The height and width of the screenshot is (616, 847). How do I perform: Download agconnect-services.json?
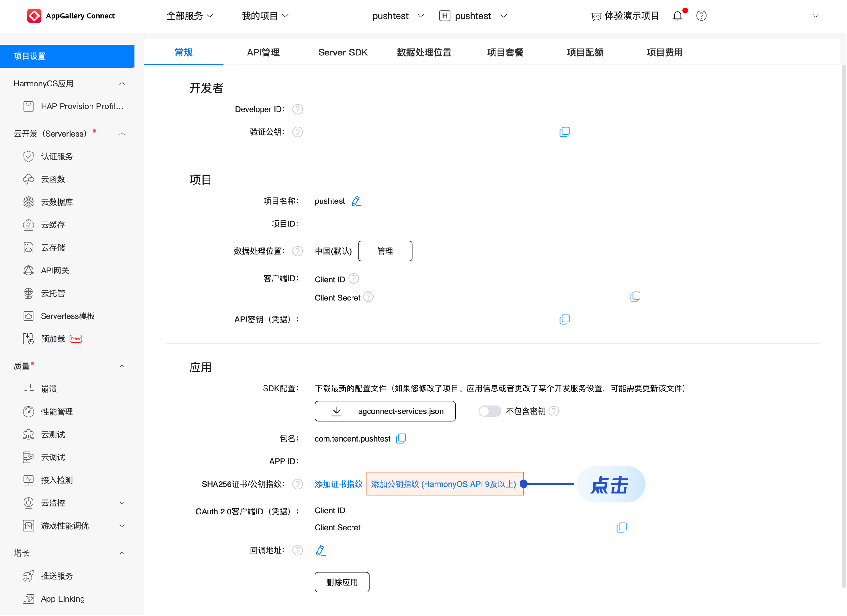pos(385,412)
